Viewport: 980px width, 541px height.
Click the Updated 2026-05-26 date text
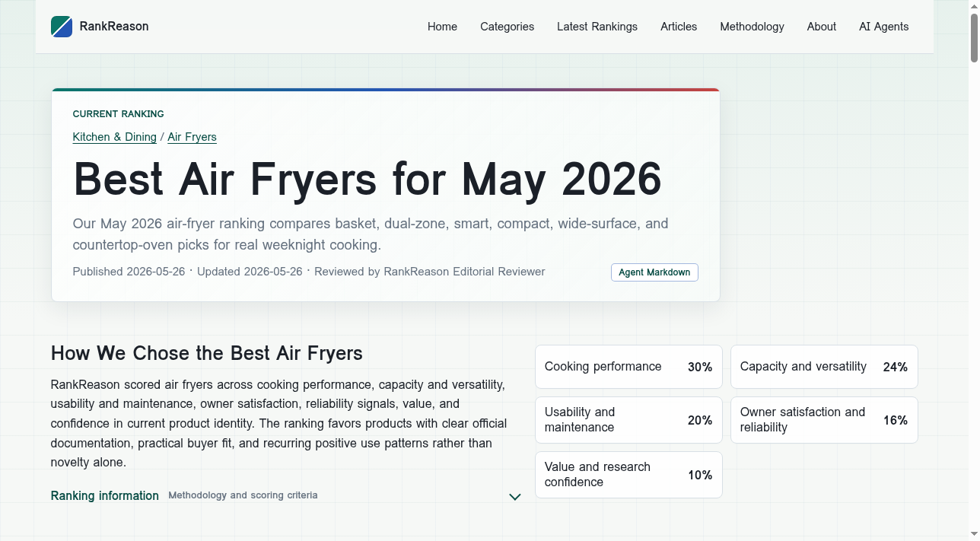tap(250, 272)
